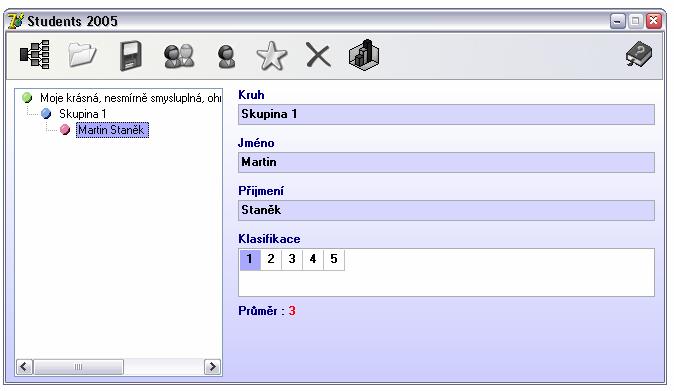Image resolution: width=674 pixels, height=391 pixels.
Task: Close the Students 2005 window
Action: pos(654,21)
